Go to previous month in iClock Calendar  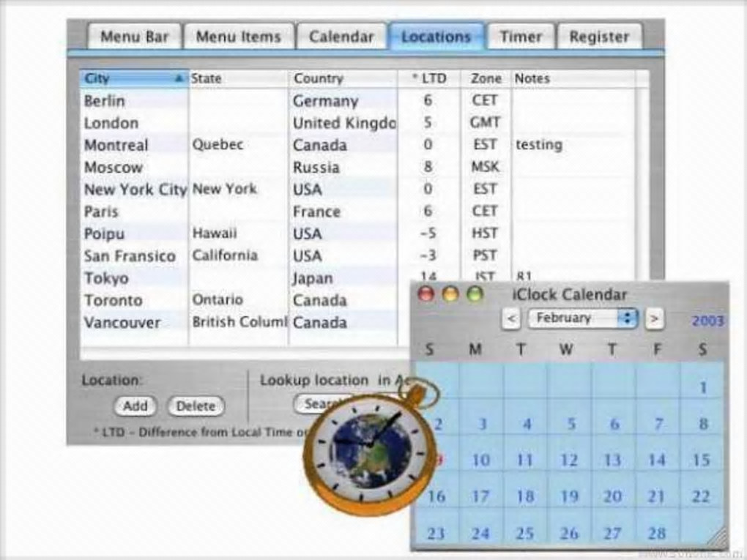[510, 318]
